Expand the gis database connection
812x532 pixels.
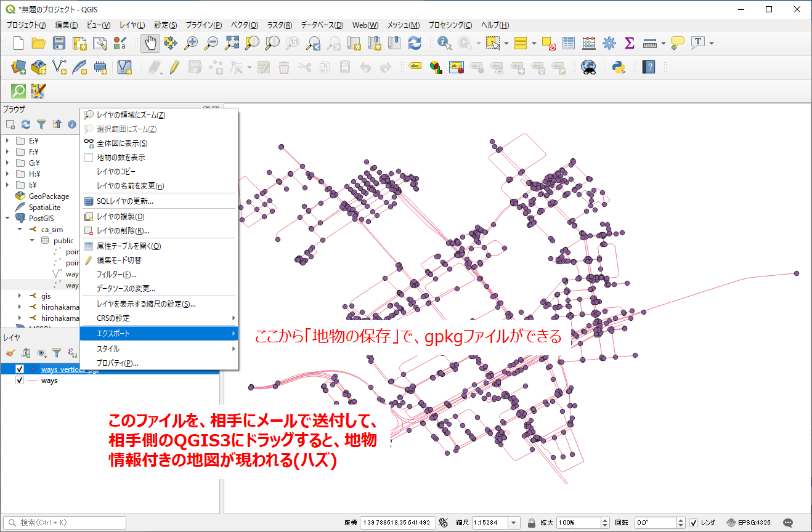point(20,296)
